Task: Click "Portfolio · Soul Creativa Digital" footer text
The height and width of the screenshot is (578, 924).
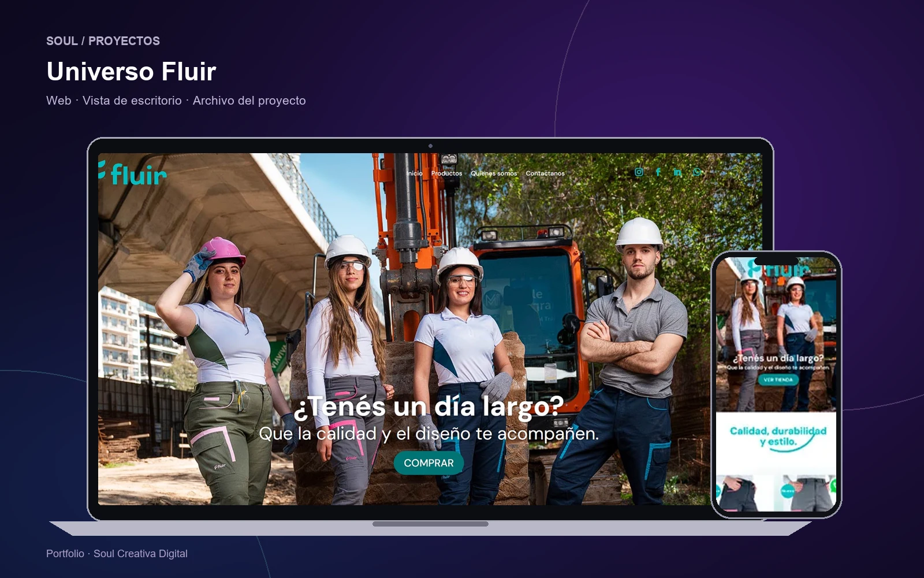Action: pos(117,554)
